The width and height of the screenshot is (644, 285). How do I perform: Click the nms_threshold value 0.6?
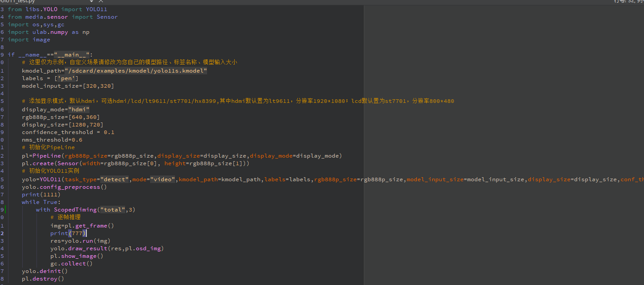click(77, 140)
